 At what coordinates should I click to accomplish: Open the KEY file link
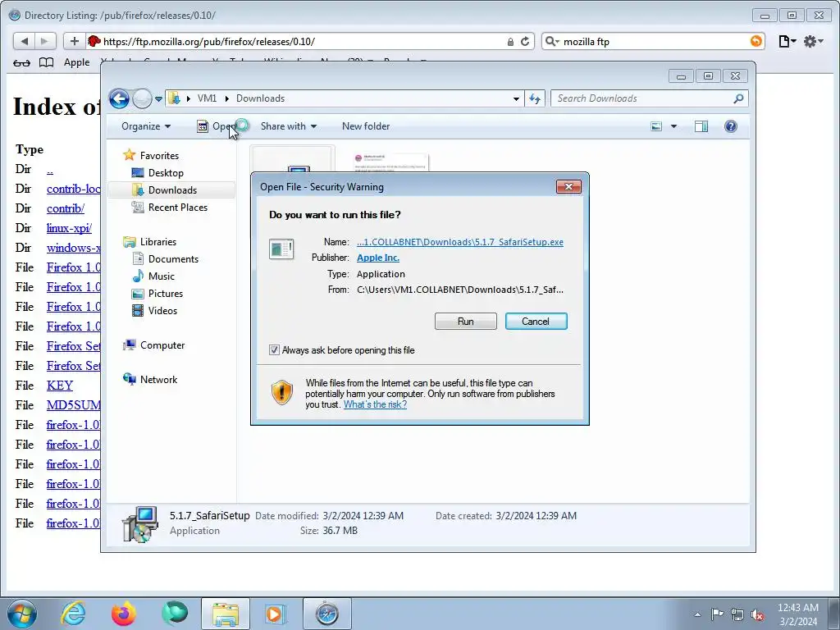coord(59,386)
